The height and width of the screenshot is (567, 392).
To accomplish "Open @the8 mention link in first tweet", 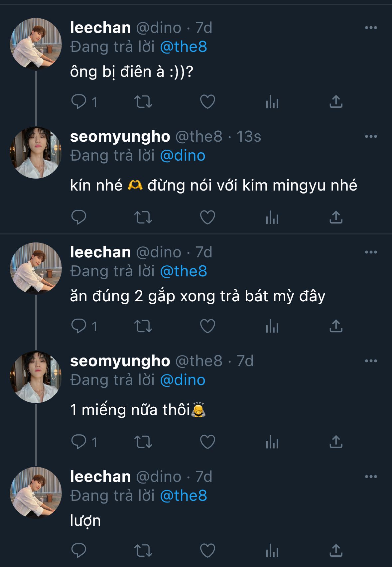I will point(184,47).
